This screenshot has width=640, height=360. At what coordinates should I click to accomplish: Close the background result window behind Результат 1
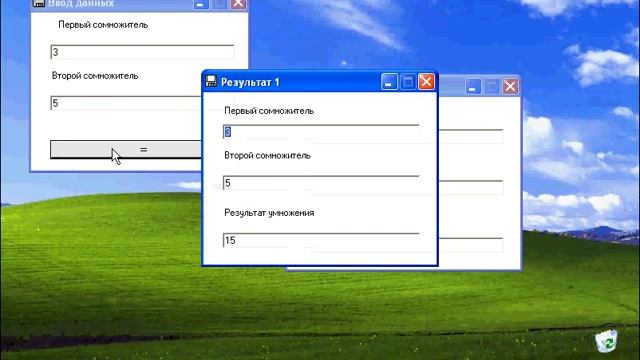(510, 87)
